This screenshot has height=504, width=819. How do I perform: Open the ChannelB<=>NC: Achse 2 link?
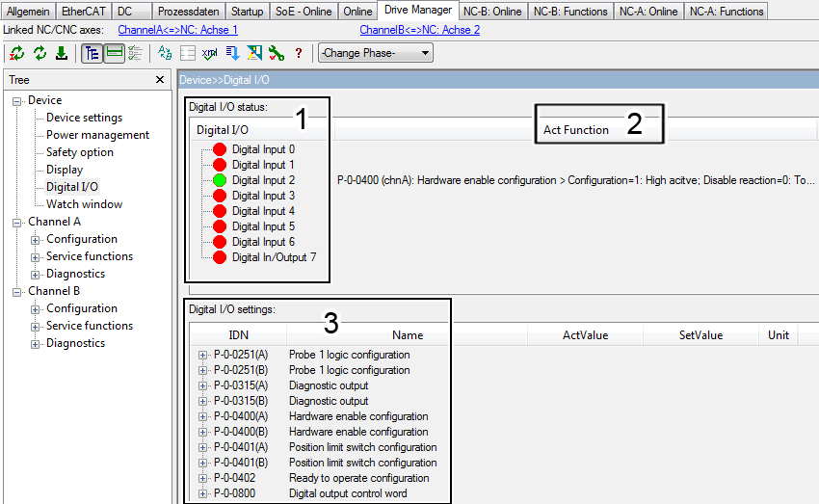point(420,30)
